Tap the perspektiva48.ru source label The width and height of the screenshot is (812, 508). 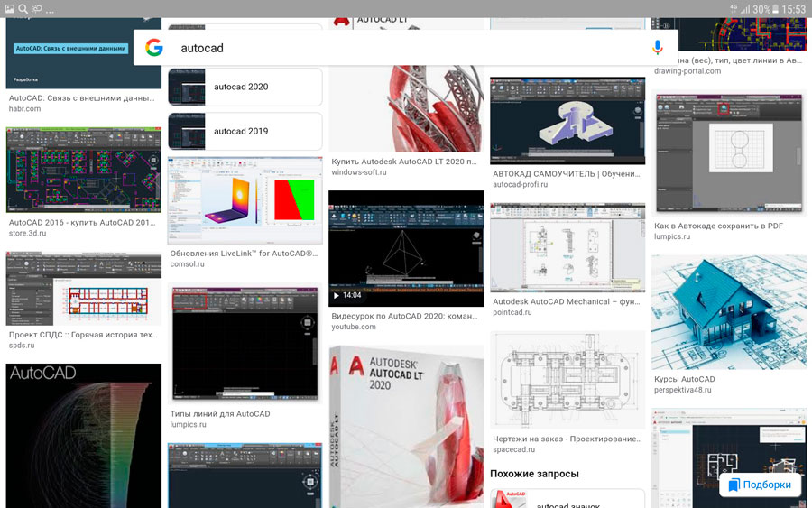click(x=683, y=390)
